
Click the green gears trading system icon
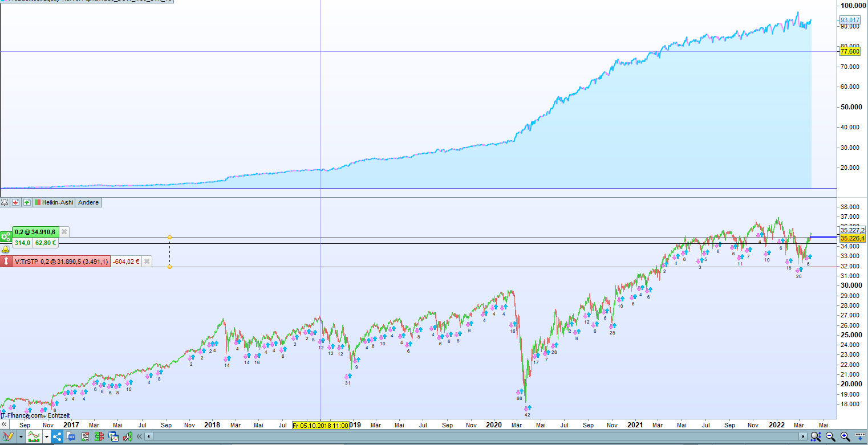click(x=6, y=235)
